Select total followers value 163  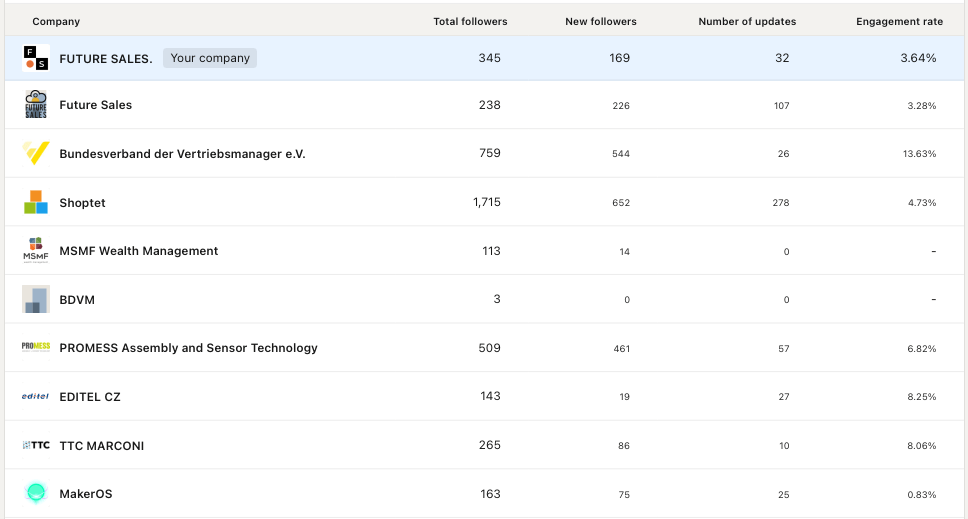tap(490, 494)
